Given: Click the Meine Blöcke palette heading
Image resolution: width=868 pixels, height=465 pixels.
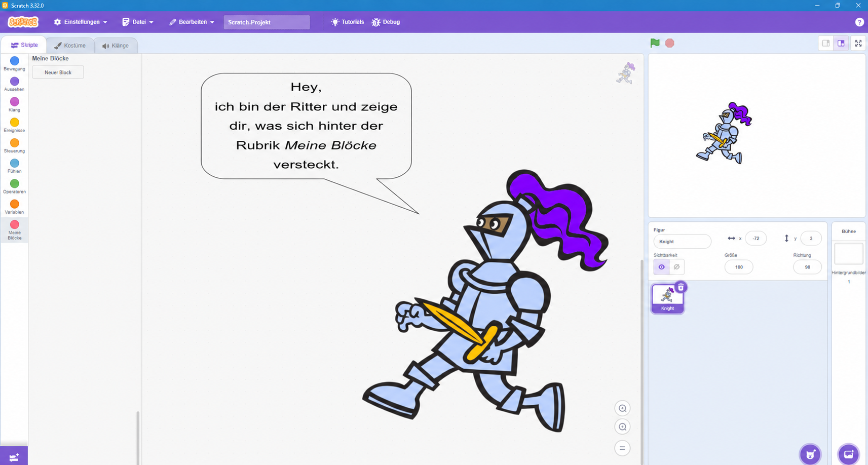Looking at the screenshot, I should click(50, 58).
